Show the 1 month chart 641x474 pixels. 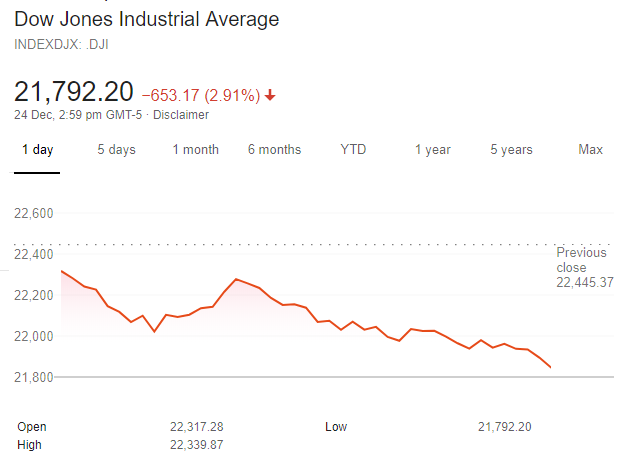pos(195,150)
